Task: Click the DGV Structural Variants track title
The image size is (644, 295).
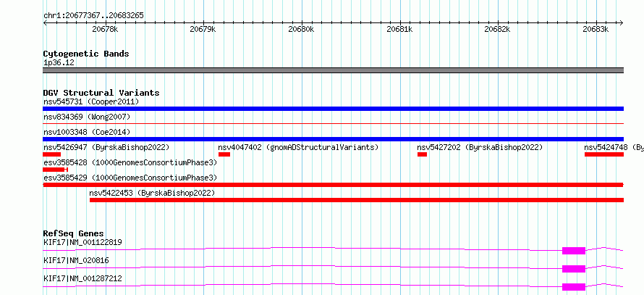Action: pos(101,93)
